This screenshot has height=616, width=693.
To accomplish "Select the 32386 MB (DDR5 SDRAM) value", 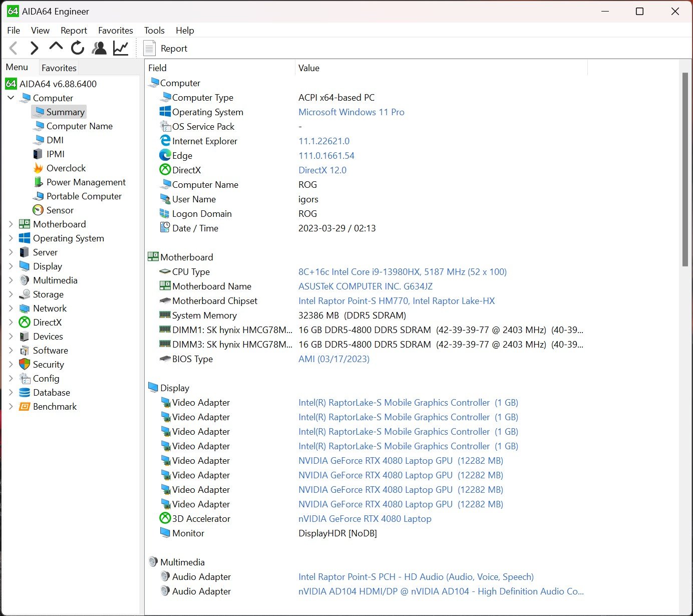I will 352,315.
